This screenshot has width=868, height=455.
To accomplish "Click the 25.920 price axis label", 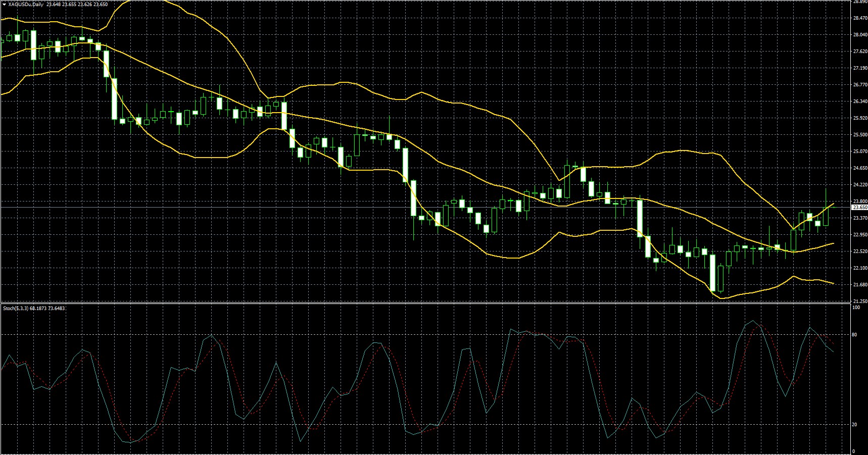I will (860, 118).
